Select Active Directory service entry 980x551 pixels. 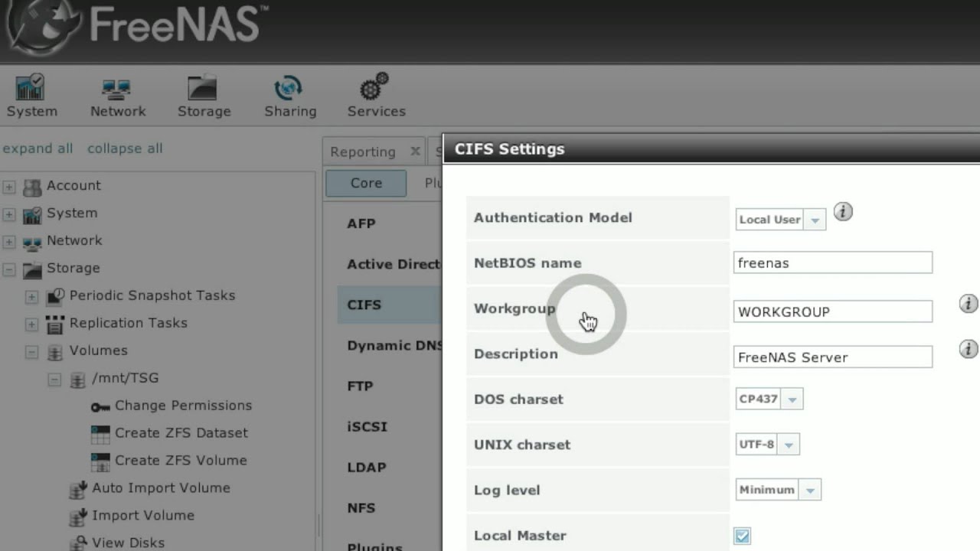pos(394,264)
